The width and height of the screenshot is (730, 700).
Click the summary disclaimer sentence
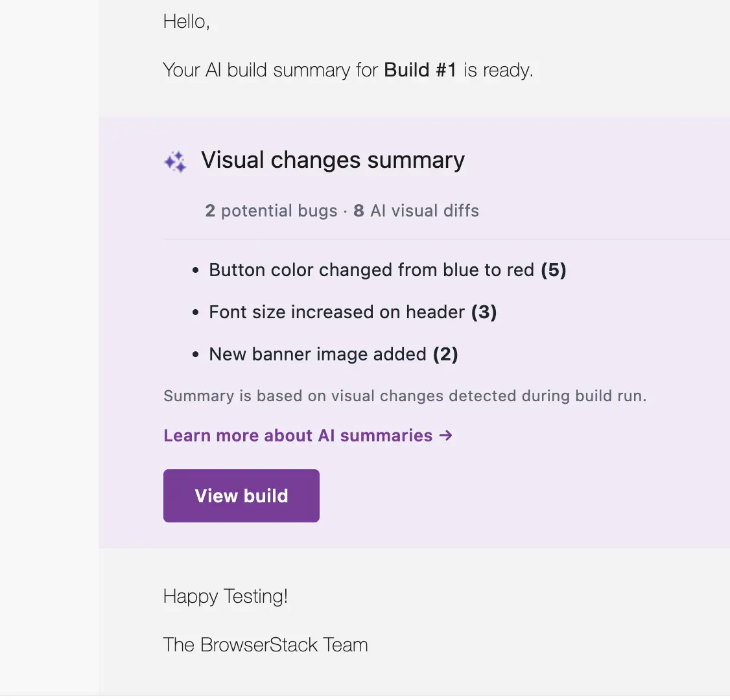pyautogui.click(x=405, y=395)
